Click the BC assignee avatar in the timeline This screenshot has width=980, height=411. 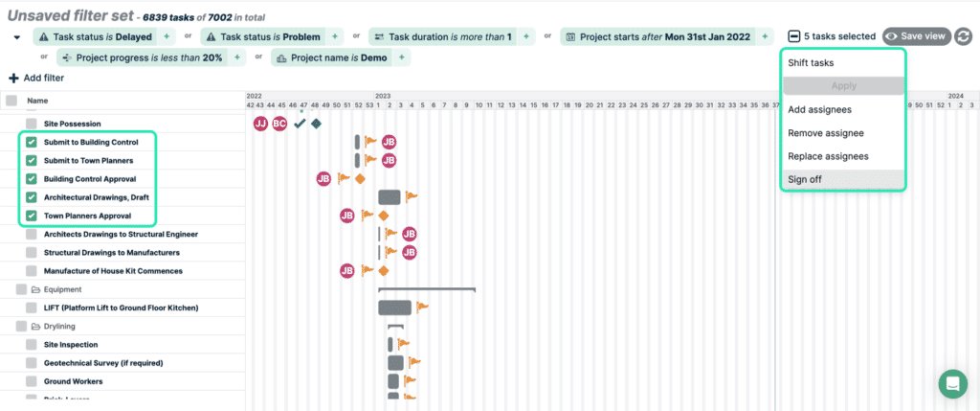[x=279, y=124]
